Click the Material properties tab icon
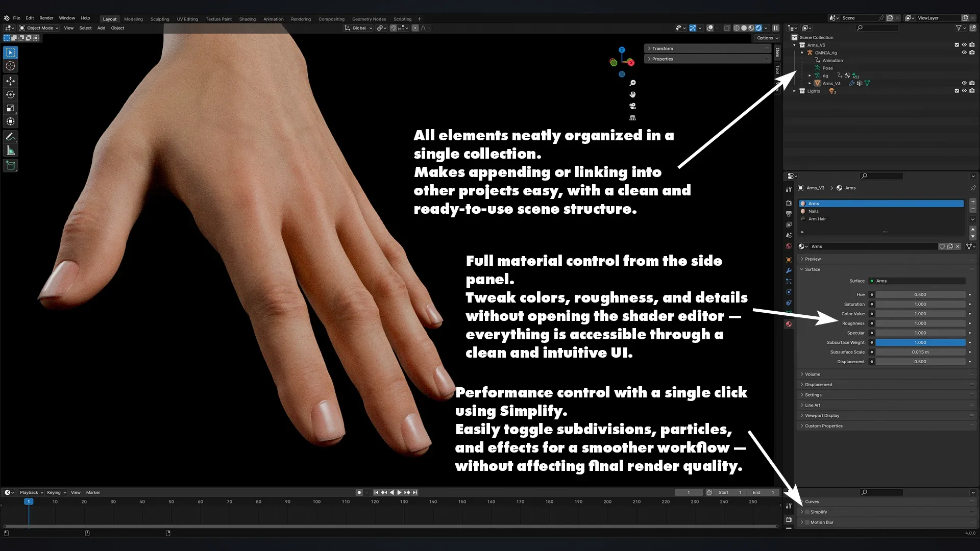Screen dimensions: 980x551 click(x=789, y=324)
